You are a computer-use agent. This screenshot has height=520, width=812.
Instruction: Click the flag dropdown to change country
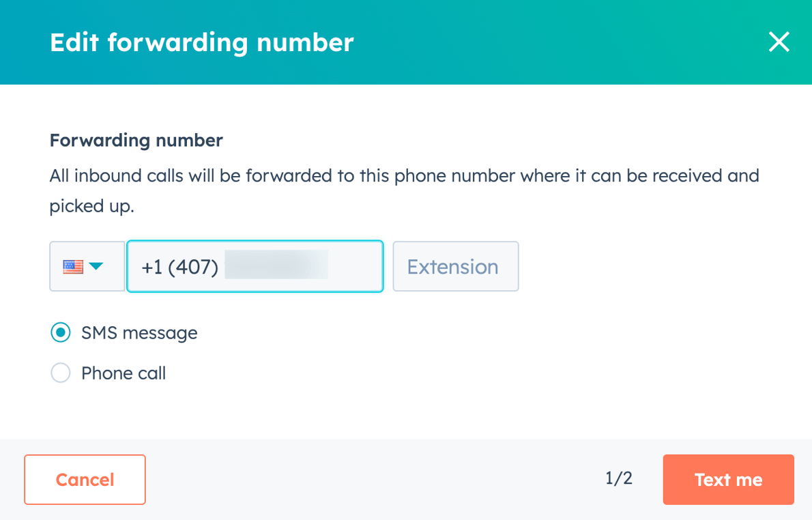point(87,266)
